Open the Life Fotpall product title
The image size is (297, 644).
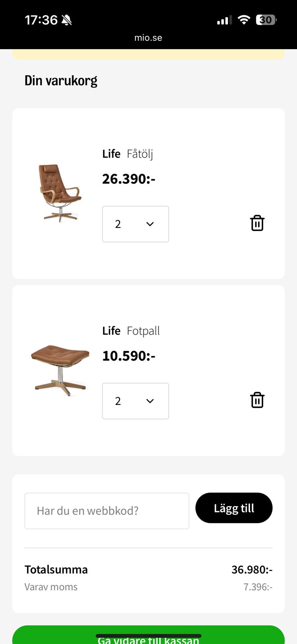point(131,331)
